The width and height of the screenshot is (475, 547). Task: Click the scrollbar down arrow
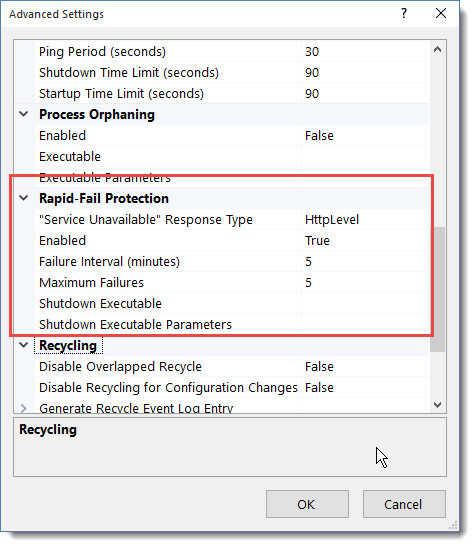[x=437, y=405]
